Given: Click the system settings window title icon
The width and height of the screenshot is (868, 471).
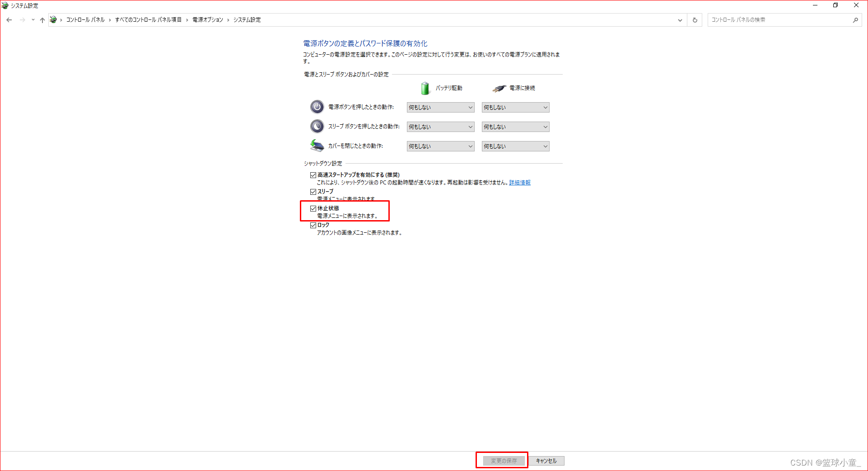Looking at the screenshot, I should pyautogui.click(x=5, y=5).
